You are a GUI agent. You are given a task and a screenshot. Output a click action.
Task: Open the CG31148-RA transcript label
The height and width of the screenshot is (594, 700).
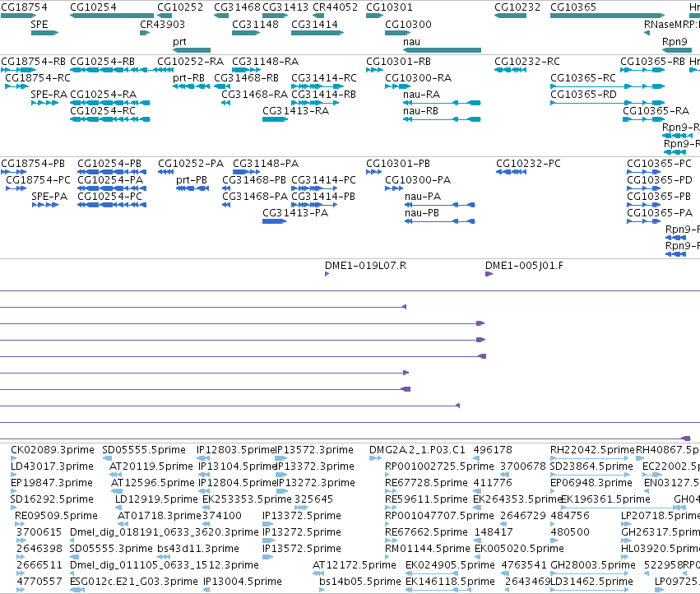click(266, 62)
